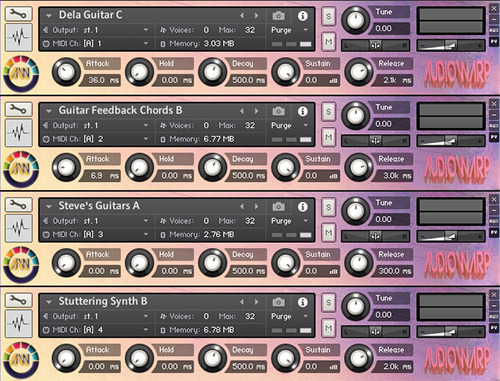Click camera icon for Guitar Feedback Chords B
500x381 pixels.
279,111
